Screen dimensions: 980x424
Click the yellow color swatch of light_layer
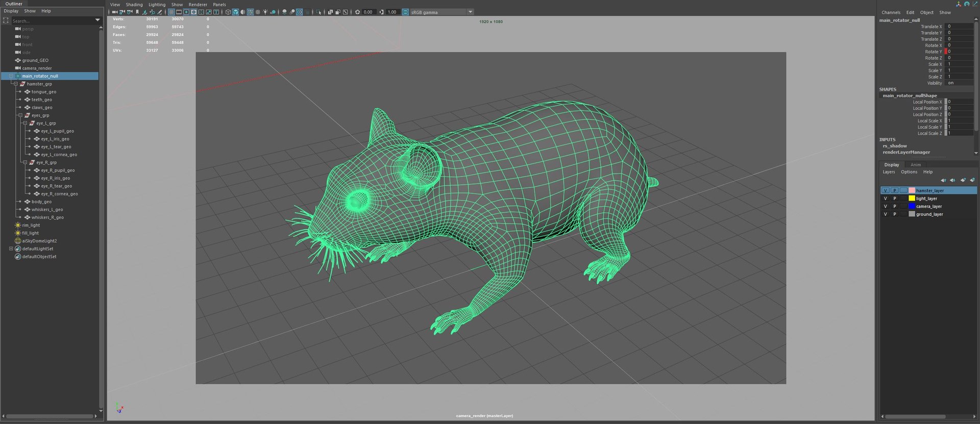point(912,198)
